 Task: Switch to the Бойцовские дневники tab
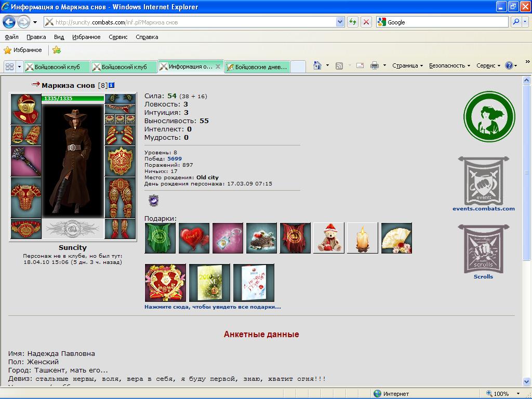(x=258, y=67)
